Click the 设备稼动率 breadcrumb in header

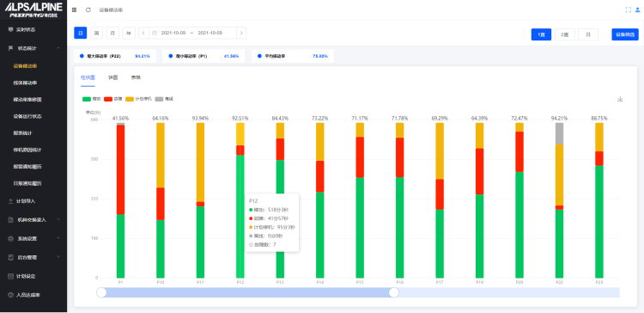[x=111, y=9]
